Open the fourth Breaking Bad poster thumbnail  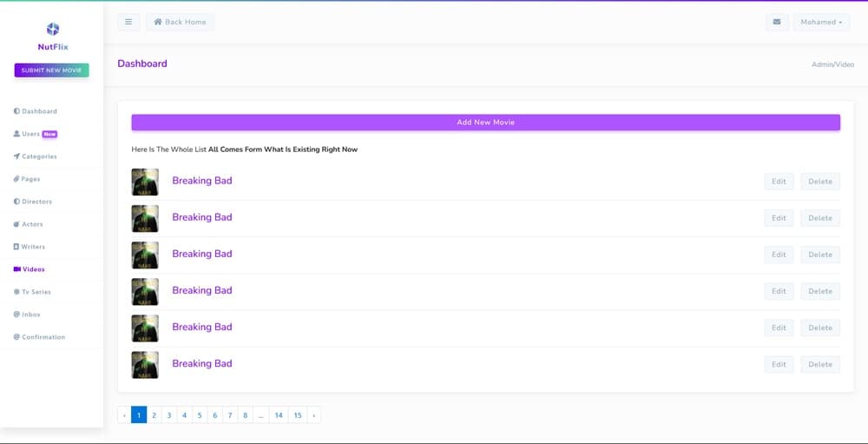click(x=145, y=292)
